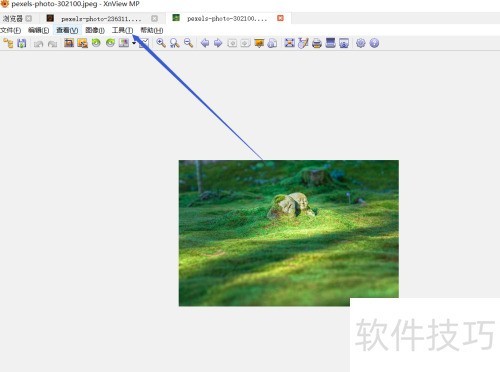The image size is (500, 372).
Task: Click the zoom fit magnifier icon
Action: tap(174, 43)
